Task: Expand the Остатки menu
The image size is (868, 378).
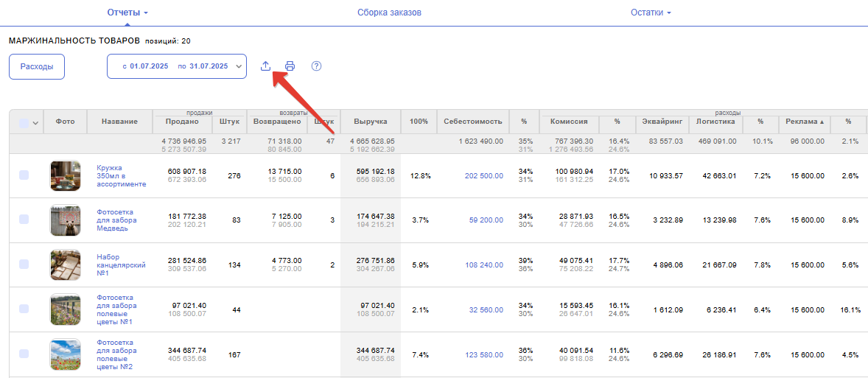Action: pyautogui.click(x=651, y=13)
